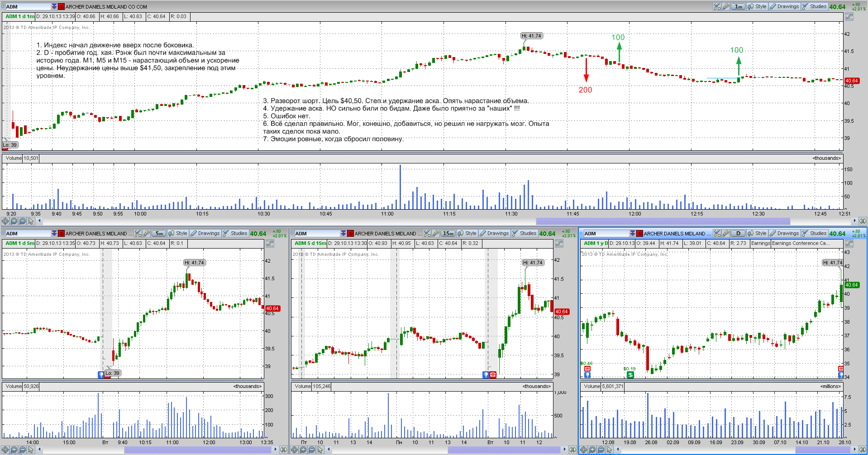Expand the ADM symbol dropdown in the 5m chart
This screenshot has width=868, height=455.
[54, 233]
